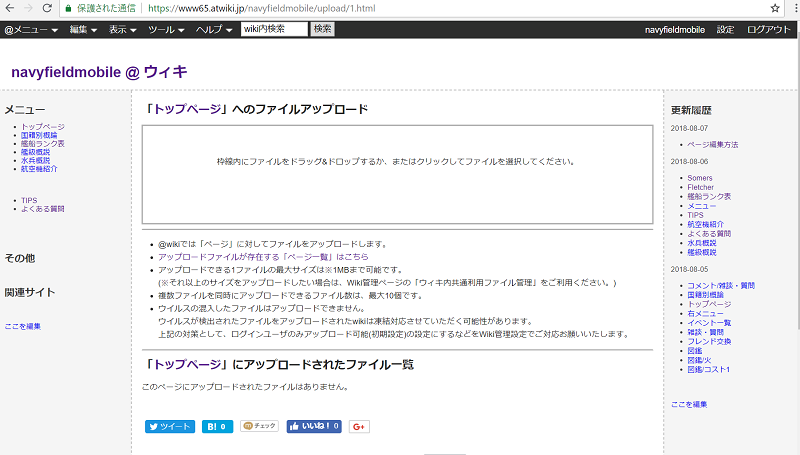This screenshot has height=455, width=800.
Task: Click the green secure padlock icon
Action: pyautogui.click(x=68, y=8)
